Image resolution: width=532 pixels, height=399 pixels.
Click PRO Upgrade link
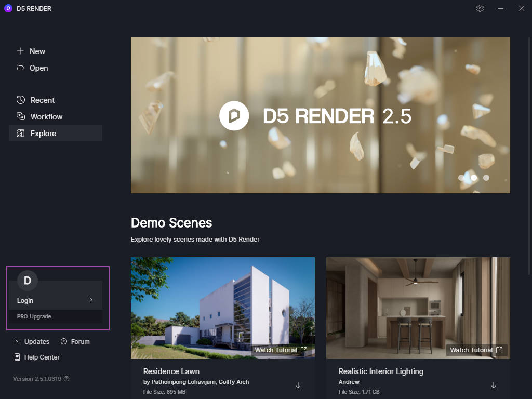(x=34, y=316)
